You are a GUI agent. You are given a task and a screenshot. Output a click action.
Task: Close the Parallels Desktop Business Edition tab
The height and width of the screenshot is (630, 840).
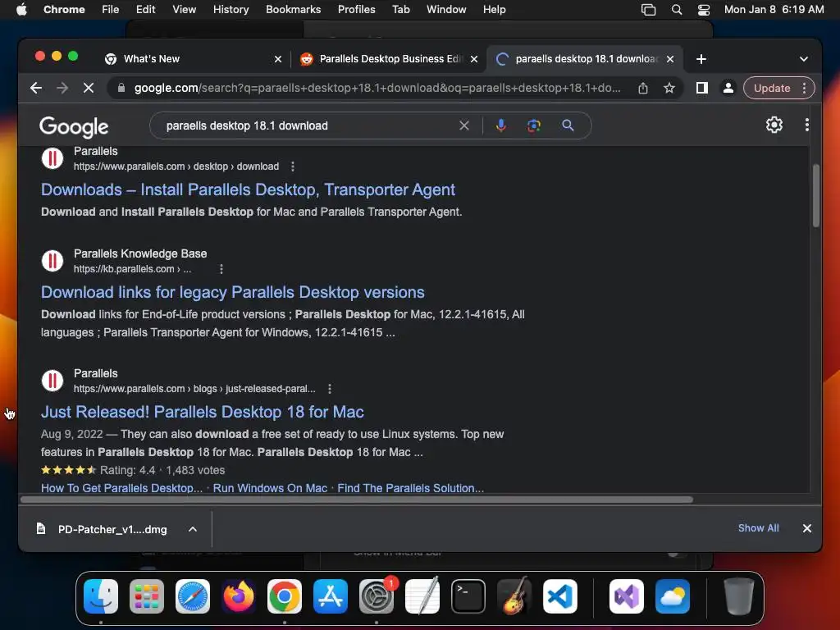tap(474, 59)
